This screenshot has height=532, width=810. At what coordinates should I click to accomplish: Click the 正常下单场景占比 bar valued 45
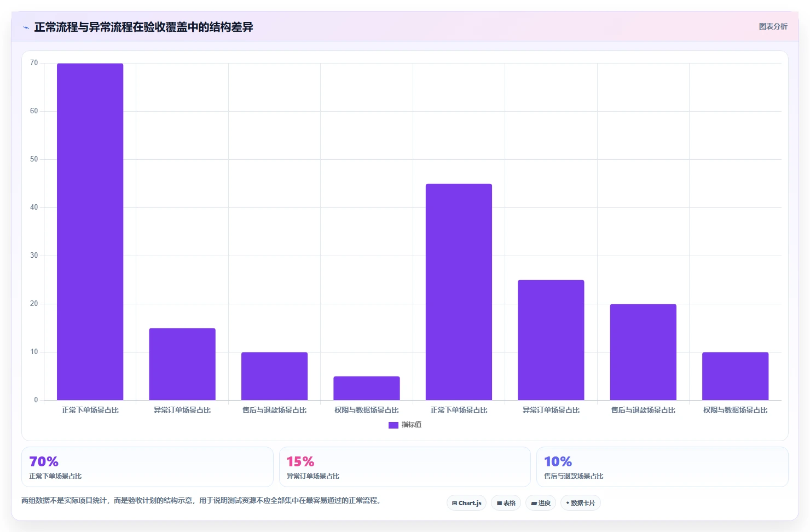(459, 292)
